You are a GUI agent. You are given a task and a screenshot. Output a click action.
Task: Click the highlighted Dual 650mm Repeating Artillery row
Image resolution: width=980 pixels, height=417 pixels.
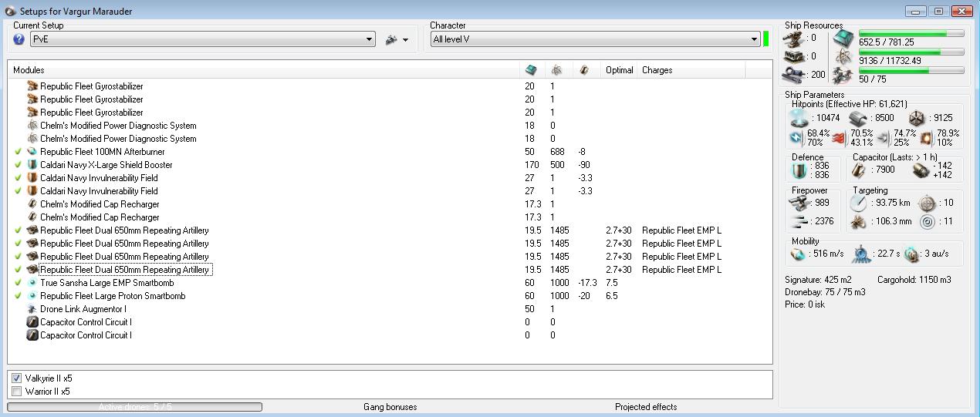point(390,270)
